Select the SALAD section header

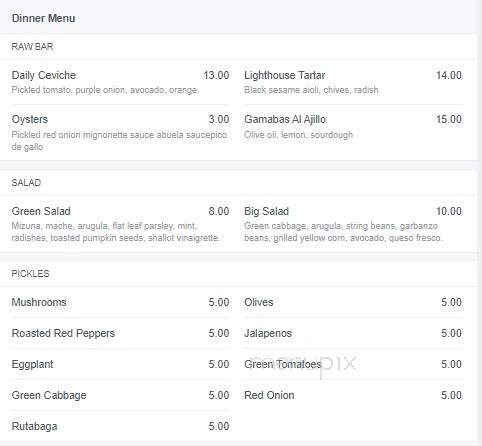(26, 183)
